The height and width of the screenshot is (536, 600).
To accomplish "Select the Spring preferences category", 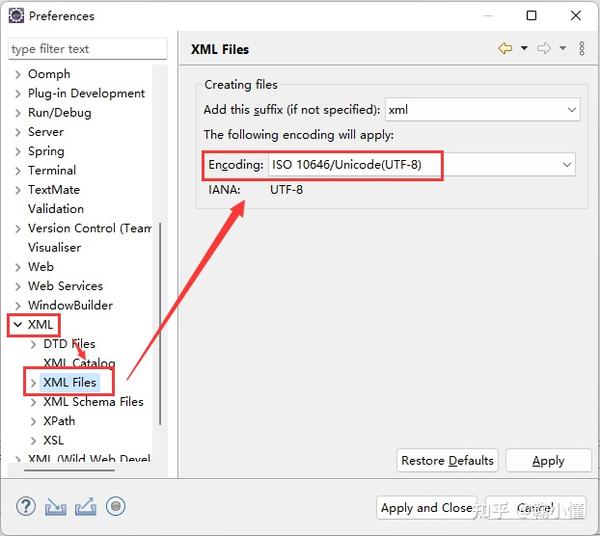I will [46, 152].
